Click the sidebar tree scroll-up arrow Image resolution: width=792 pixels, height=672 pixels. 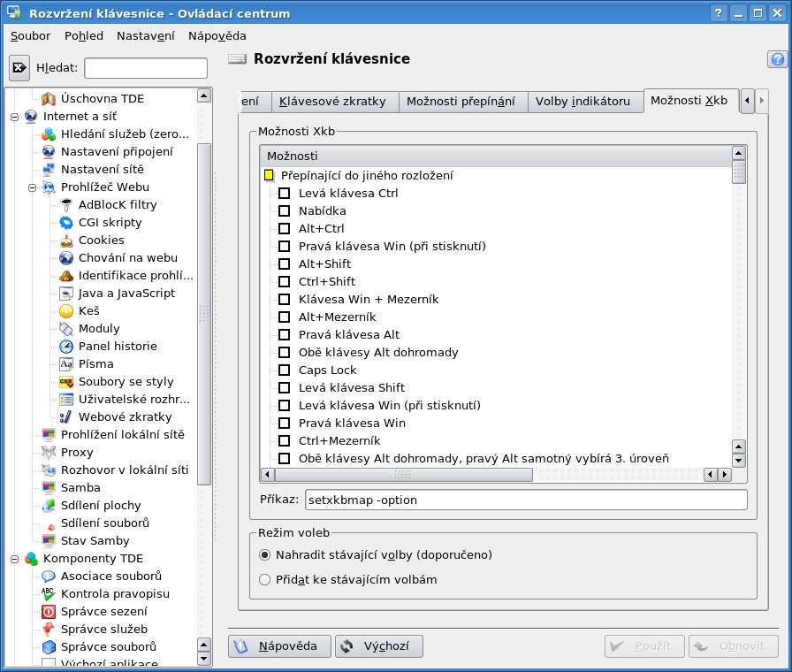coord(204,95)
